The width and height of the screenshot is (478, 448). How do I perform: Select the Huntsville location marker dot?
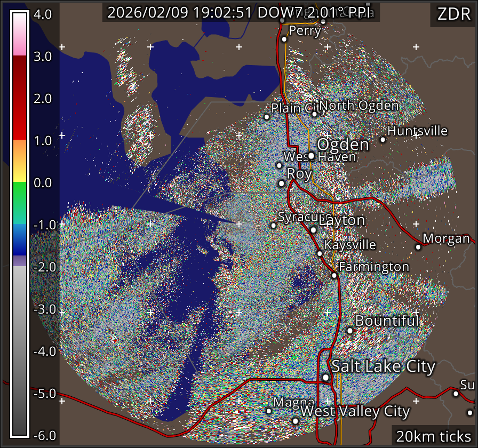(x=383, y=140)
